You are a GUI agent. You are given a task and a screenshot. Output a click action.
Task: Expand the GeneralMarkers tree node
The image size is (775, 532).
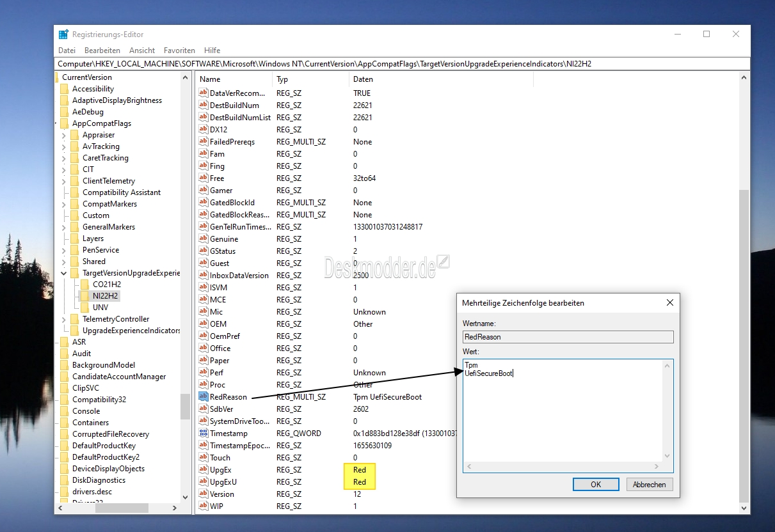63,227
